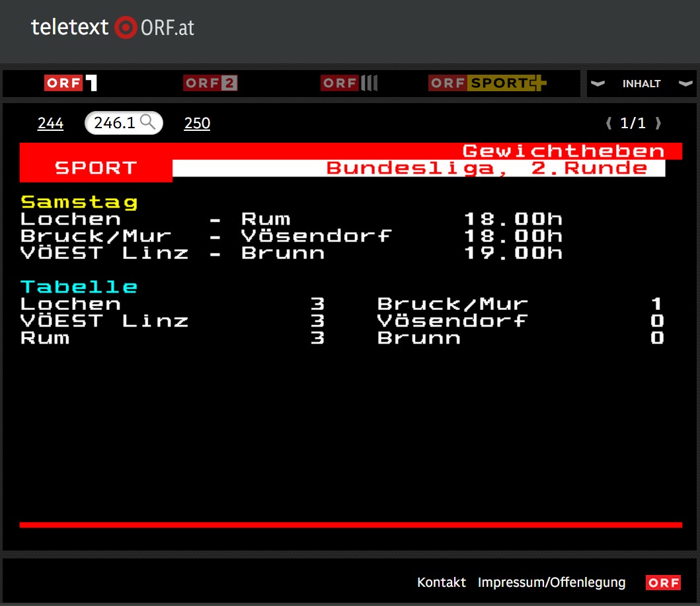
Task: Click the Gewichtheben heading
Action: 563,151
